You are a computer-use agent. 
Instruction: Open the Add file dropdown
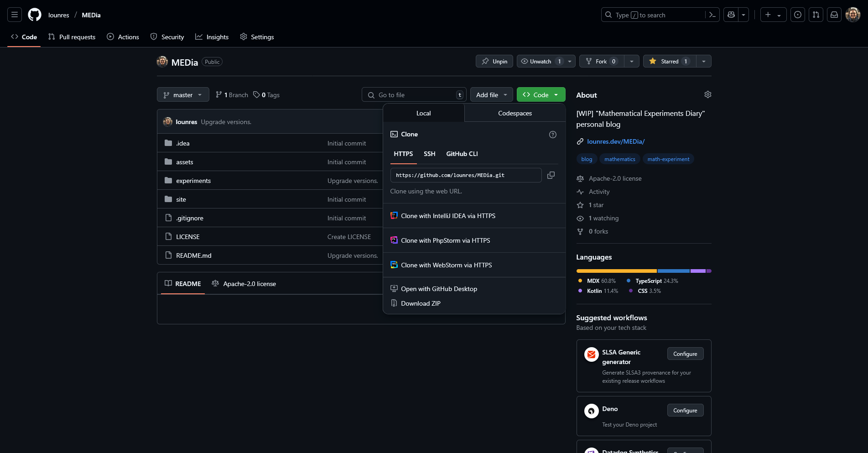(x=491, y=95)
